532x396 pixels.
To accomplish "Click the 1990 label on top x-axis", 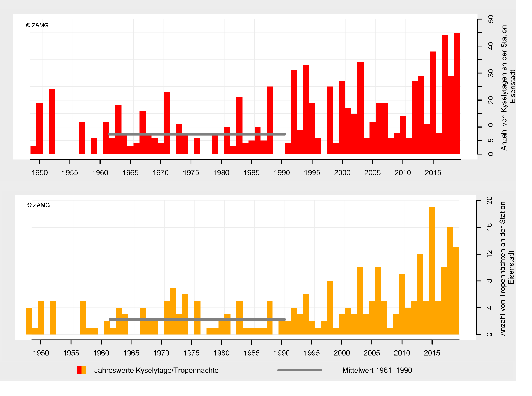I will 282,173.
